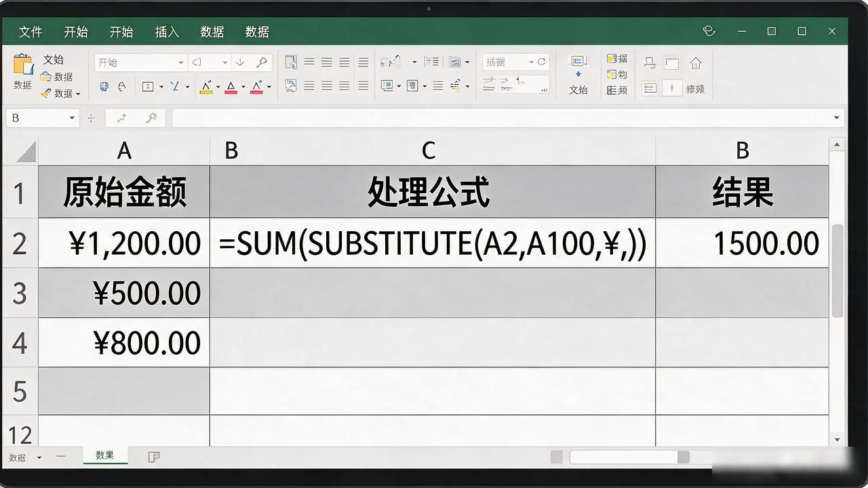Click the vertical scrollbar down arrow
This screenshot has width=868, height=488.
coord(837,439)
